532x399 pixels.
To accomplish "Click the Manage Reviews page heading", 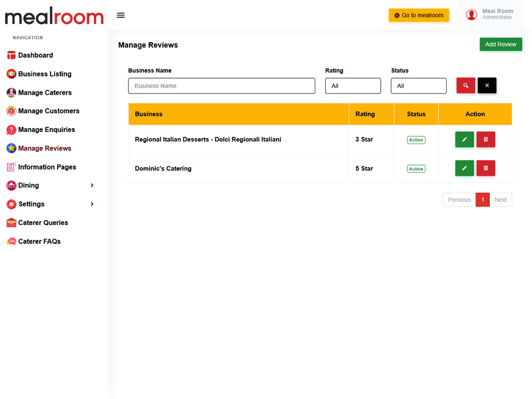I will point(148,45).
